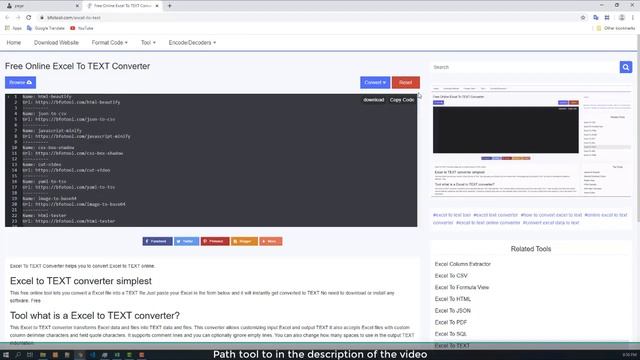Open the Excel To CSV link
This screenshot has width=640, height=360.
(451, 276)
